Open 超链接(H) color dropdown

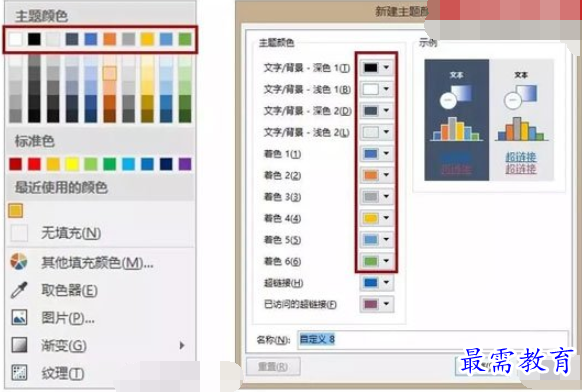pyautogui.click(x=376, y=283)
